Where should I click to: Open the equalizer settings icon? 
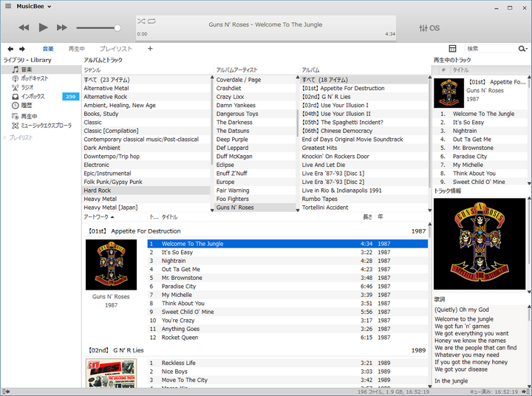pos(423,28)
